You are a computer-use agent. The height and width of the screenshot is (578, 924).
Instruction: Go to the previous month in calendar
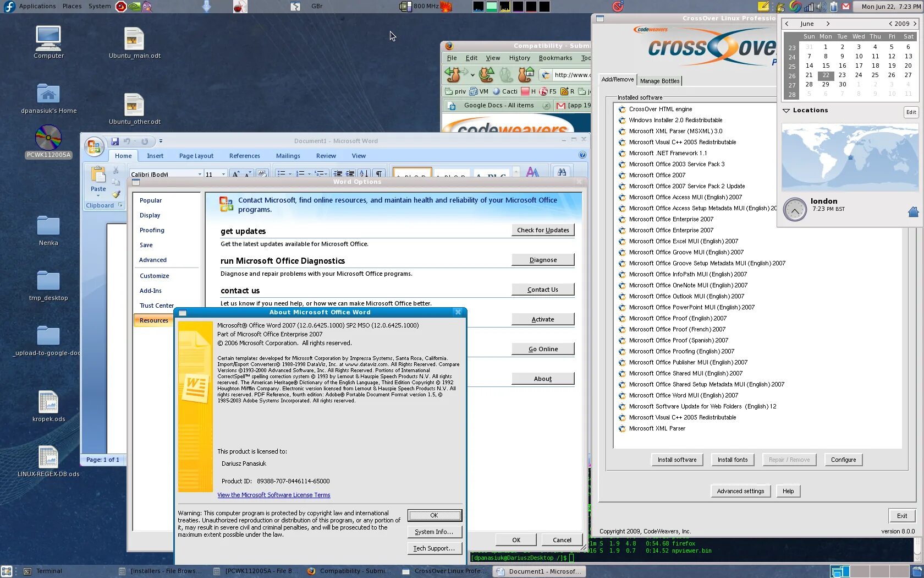pyautogui.click(x=787, y=24)
